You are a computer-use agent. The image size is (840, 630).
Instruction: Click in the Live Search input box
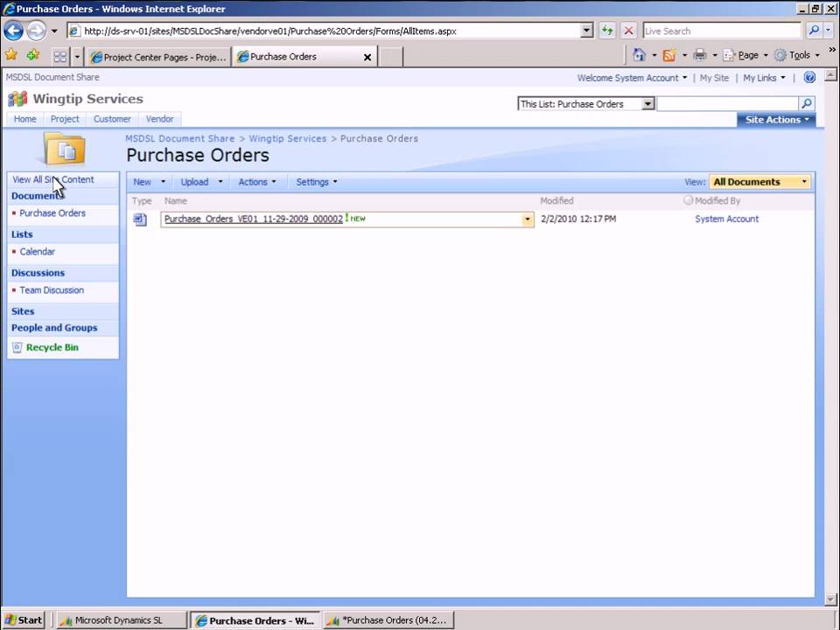click(722, 31)
